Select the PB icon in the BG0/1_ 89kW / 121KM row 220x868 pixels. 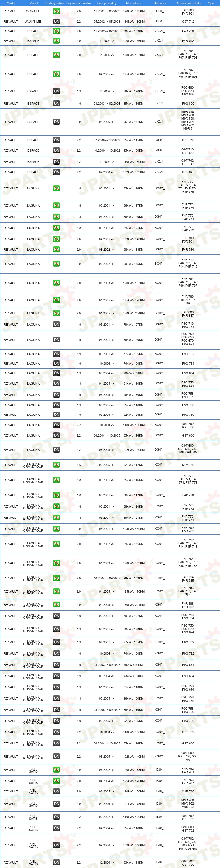click(x=57, y=228)
